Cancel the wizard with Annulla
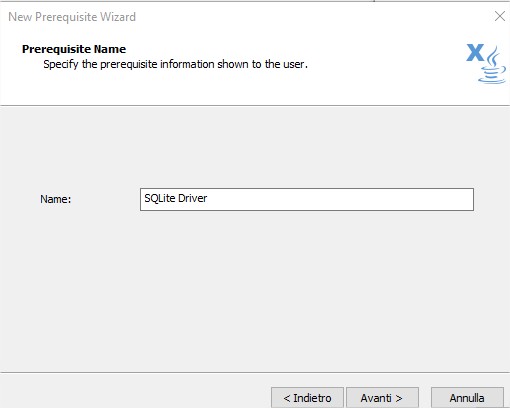The width and height of the screenshot is (510, 408). click(467, 398)
